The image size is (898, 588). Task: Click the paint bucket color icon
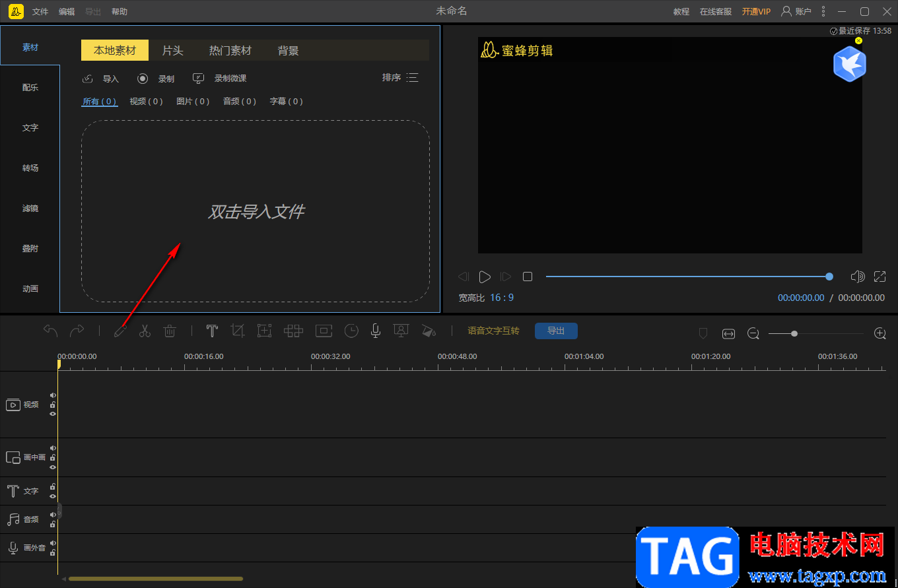point(429,331)
